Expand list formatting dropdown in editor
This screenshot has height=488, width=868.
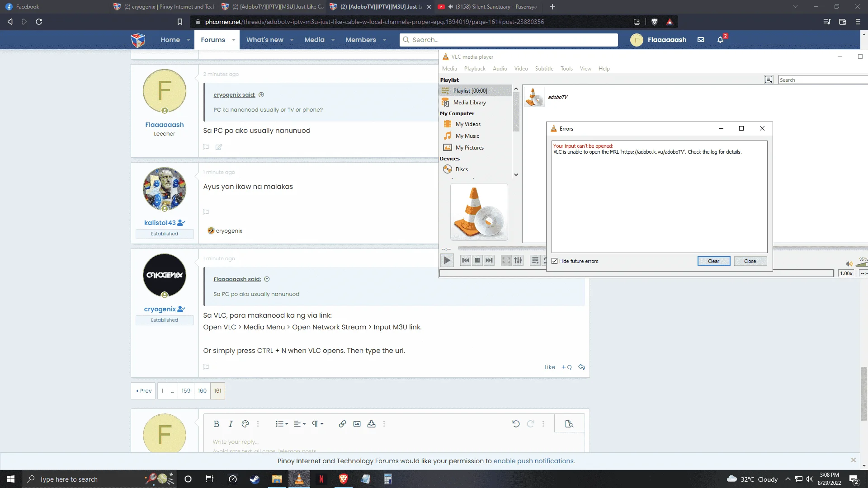coord(282,424)
